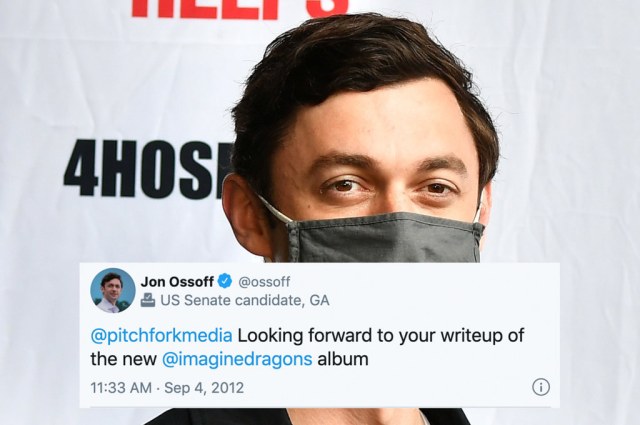This screenshot has height=425, width=640.
Task: Click the blue verified badge beside Jon Ossoff
Action: tap(224, 281)
